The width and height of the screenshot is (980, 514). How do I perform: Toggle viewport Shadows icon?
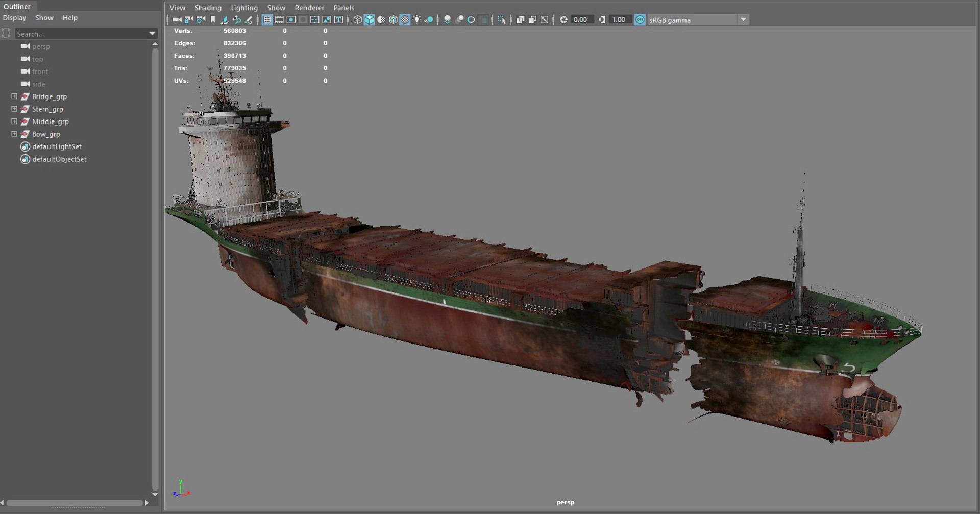point(429,19)
